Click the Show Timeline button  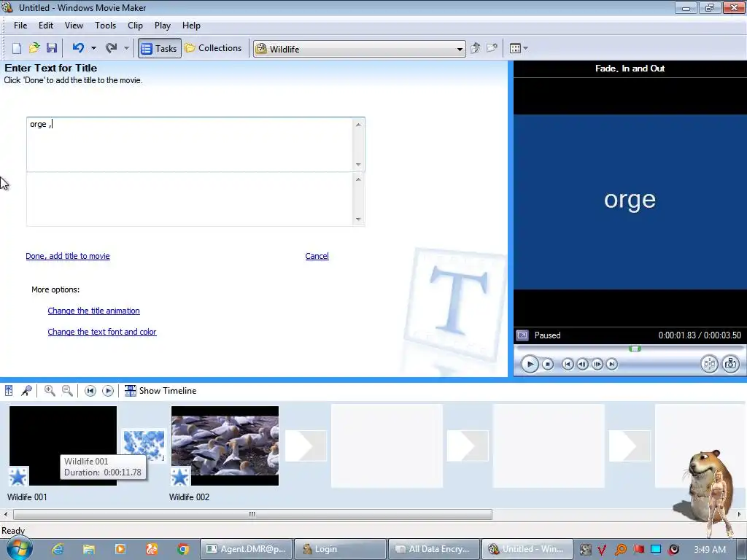(x=160, y=391)
